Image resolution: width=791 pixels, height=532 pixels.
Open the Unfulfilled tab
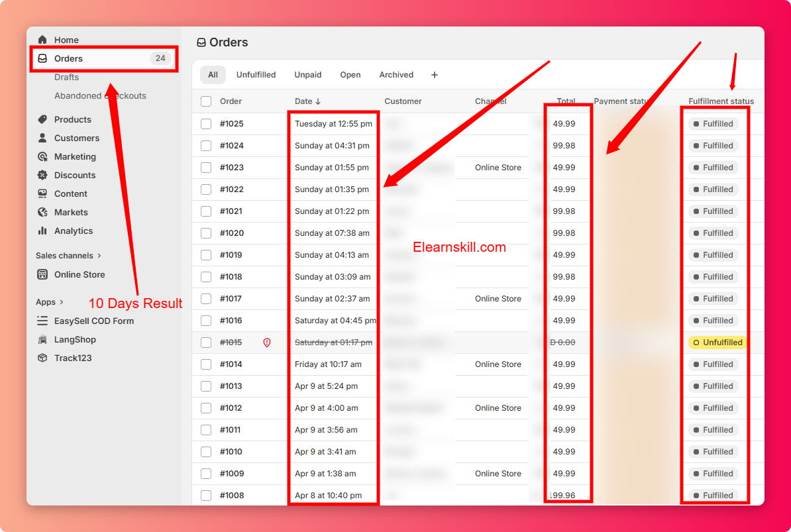coord(256,75)
